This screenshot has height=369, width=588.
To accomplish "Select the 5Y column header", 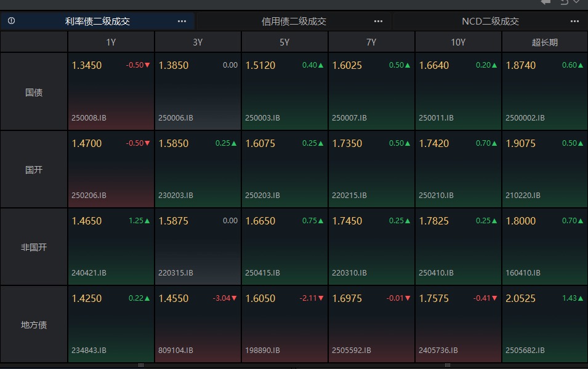I will tap(284, 42).
